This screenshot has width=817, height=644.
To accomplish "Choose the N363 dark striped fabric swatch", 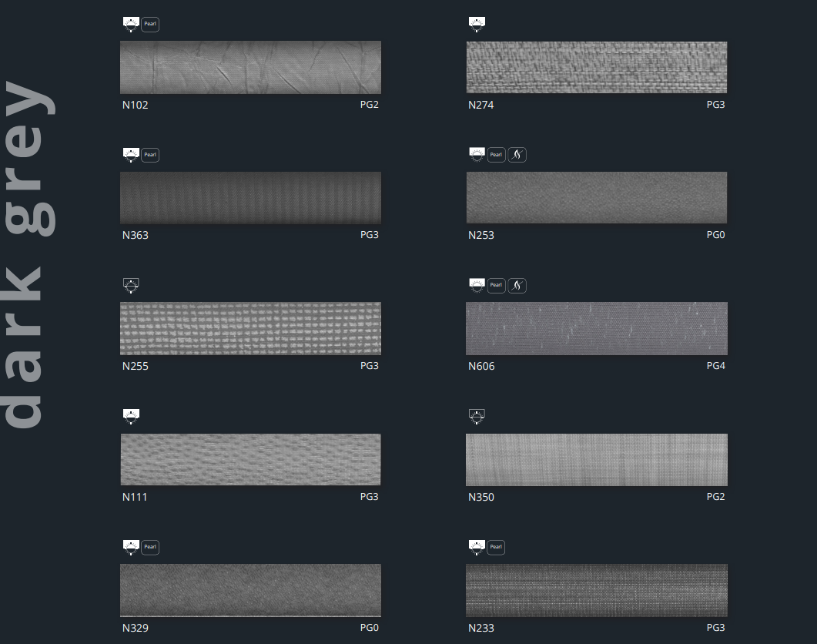I will (x=250, y=198).
